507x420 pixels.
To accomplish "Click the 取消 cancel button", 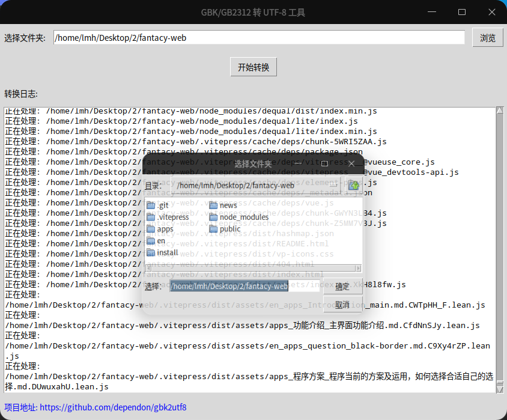I will [342, 305].
